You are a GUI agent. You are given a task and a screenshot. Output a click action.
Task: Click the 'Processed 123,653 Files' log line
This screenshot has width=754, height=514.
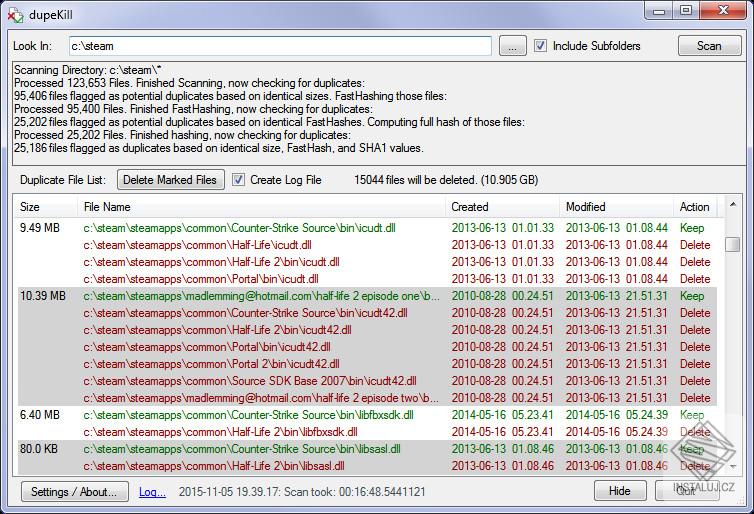coord(189,83)
